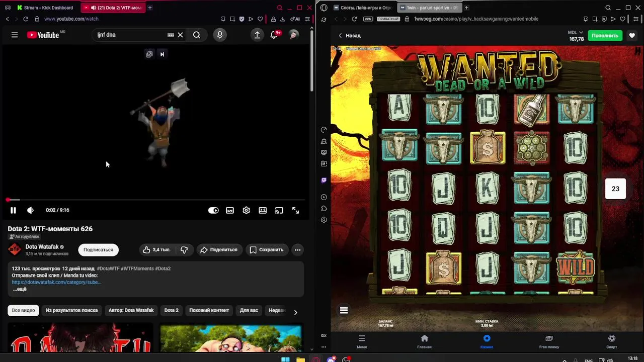
Task: Open the YouTube notifications bell
Action: click(274, 35)
